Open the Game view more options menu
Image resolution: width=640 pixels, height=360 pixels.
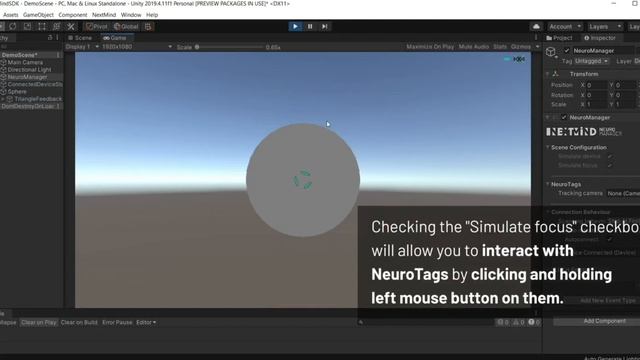536,38
